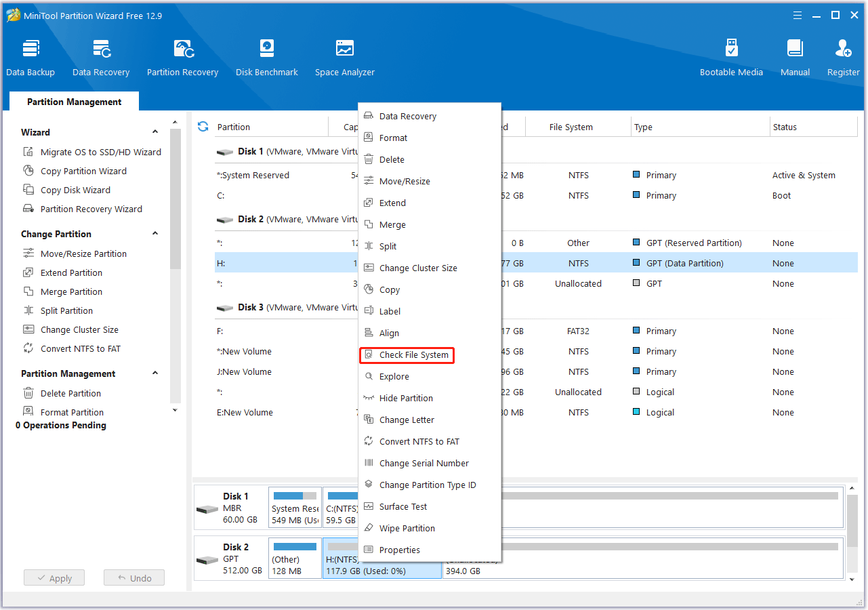Click the Disk 3 header row
Image resolution: width=868 pixels, height=610 pixels.
(536, 307)
